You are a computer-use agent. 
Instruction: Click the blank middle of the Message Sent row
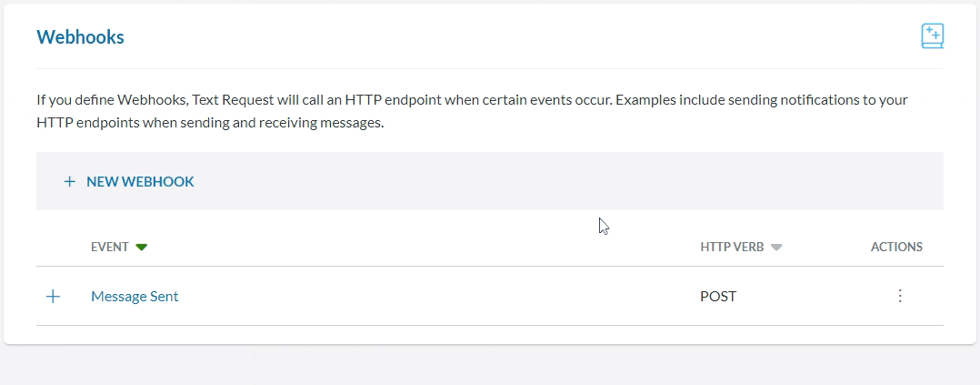pos(436,296)
